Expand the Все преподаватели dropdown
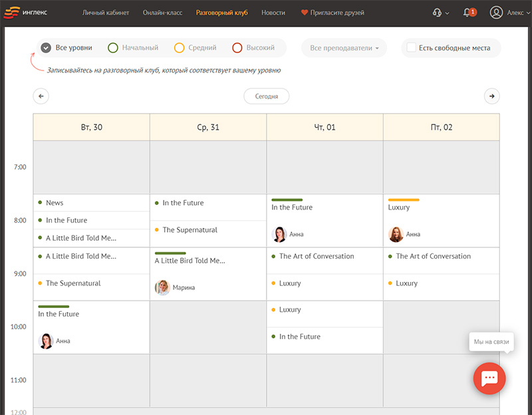 (344, 48)
